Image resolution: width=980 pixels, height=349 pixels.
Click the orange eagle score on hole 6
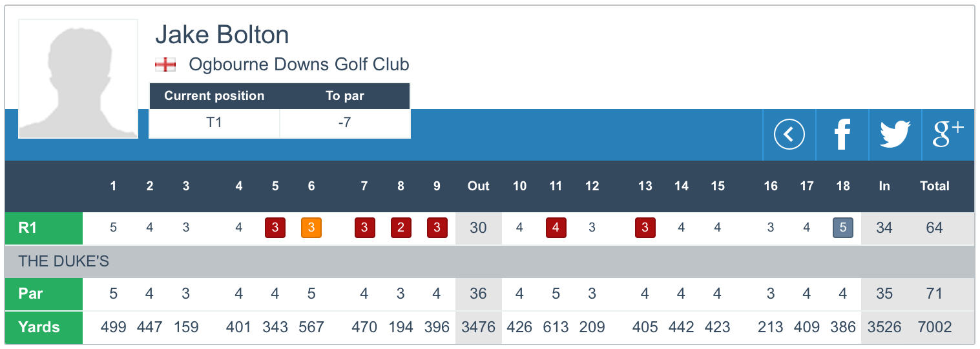pyautogui.click(x=311, y=228)
